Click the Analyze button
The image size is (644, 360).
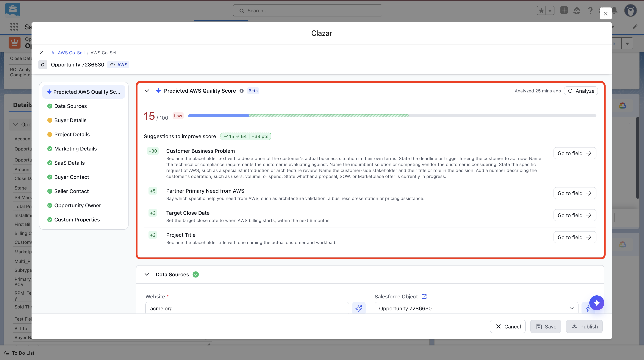tap(581, 91)
